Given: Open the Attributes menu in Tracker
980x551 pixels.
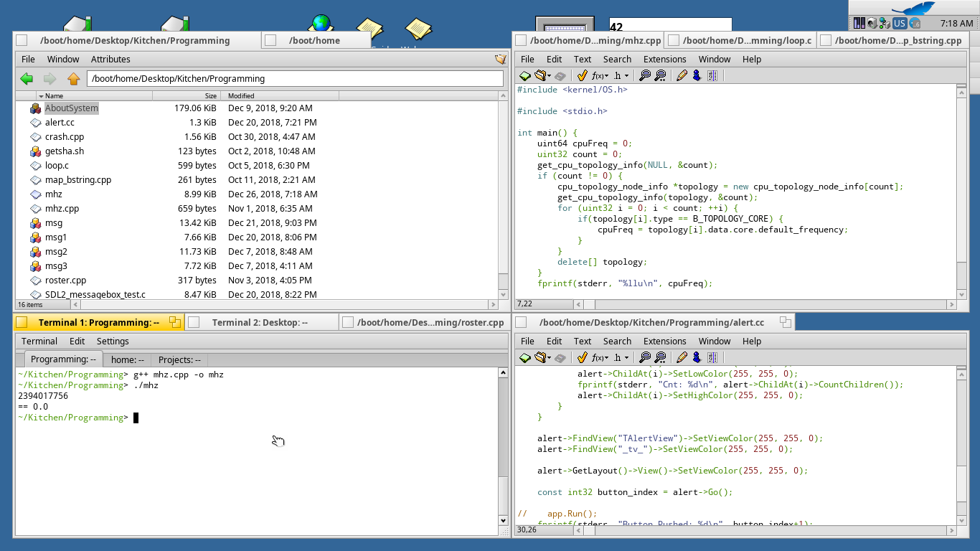Looking at the screenshot, I should point(110,59).
